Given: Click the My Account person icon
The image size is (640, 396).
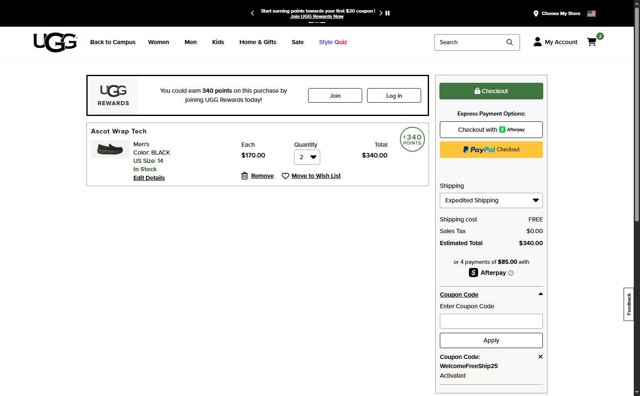Looking at the screenshot, I should [x=537, y=42].
